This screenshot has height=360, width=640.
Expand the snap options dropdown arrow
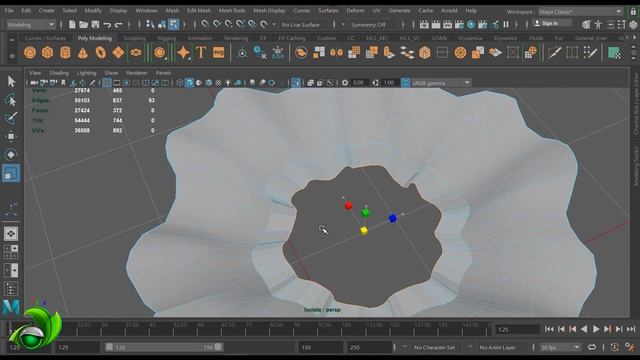coord(274,25)
